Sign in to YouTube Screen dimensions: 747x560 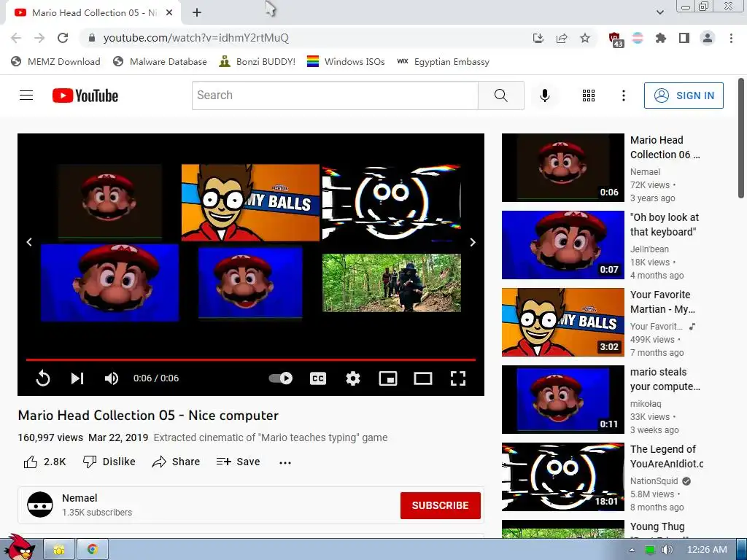pyautogui.click(x=684, y=96)
